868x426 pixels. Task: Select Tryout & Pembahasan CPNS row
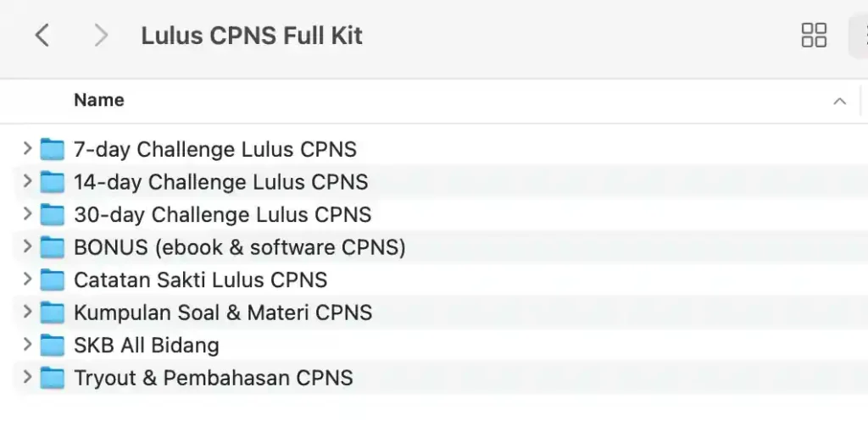tap(441, 378)
